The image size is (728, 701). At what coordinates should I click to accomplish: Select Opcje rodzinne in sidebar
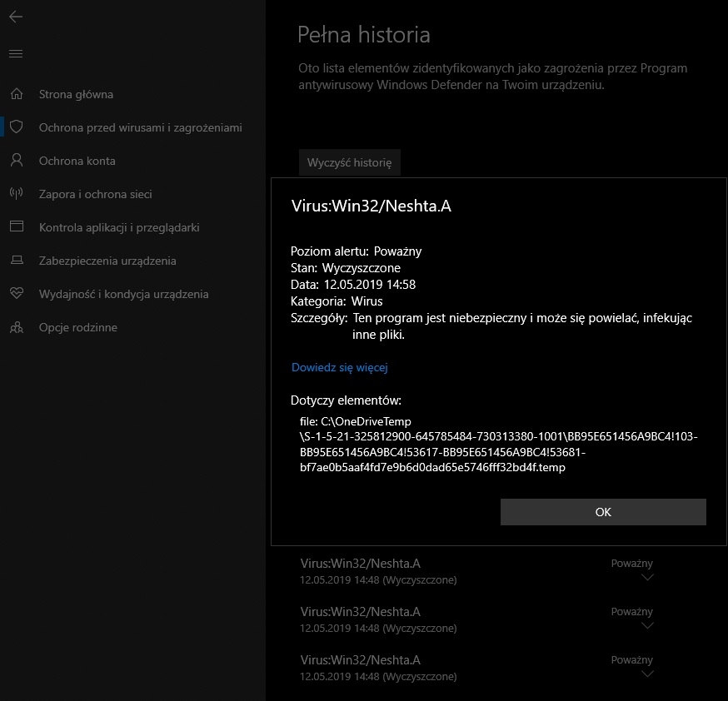pos(78,327)
